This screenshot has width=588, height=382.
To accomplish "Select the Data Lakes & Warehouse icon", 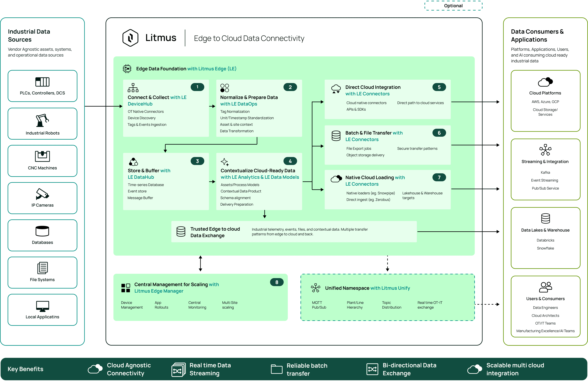I will (x=545, y=218).
